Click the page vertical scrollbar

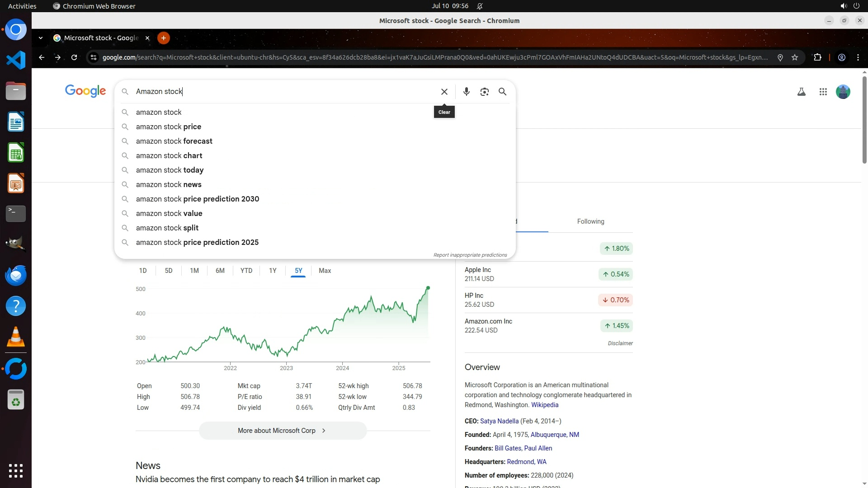(x=864, y=120)
